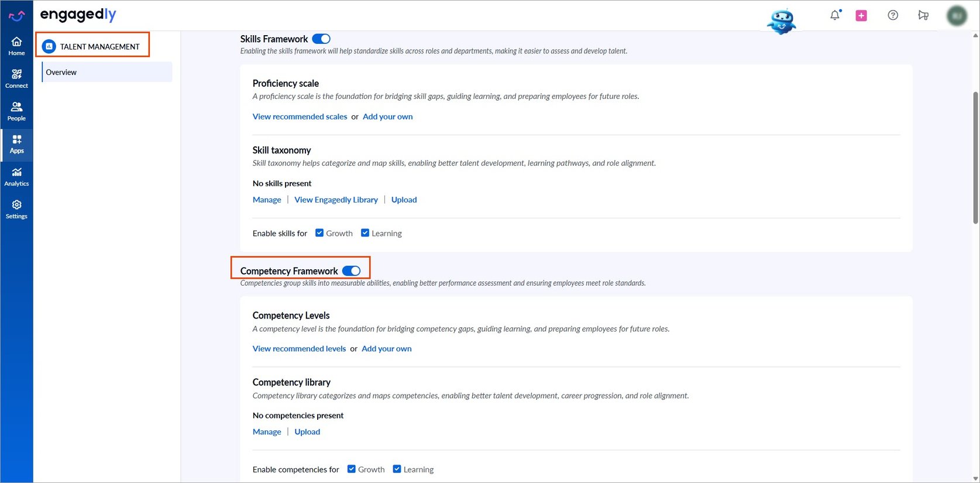
Task: Open View recommended levels link
Action: (299, 348)
